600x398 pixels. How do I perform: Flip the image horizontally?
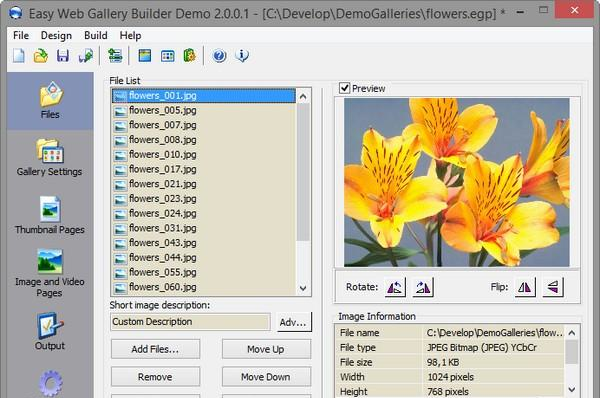[x=525, y=287]
